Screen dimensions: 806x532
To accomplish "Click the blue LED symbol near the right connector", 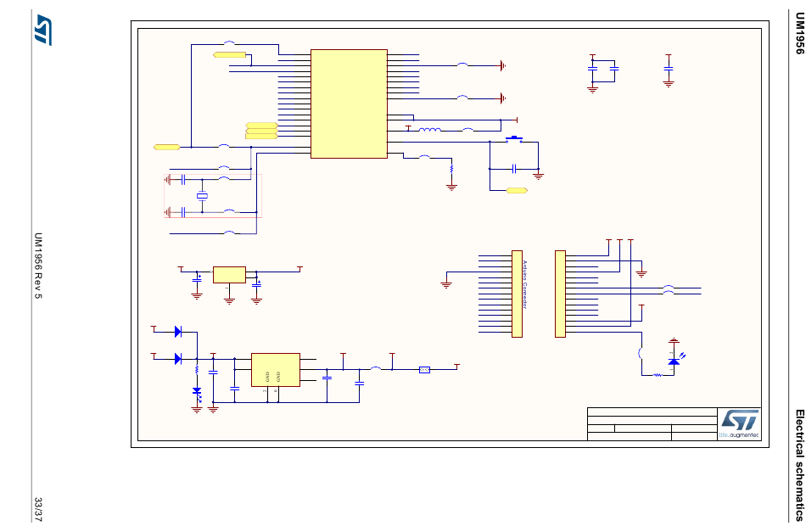I will click(674, 361).
